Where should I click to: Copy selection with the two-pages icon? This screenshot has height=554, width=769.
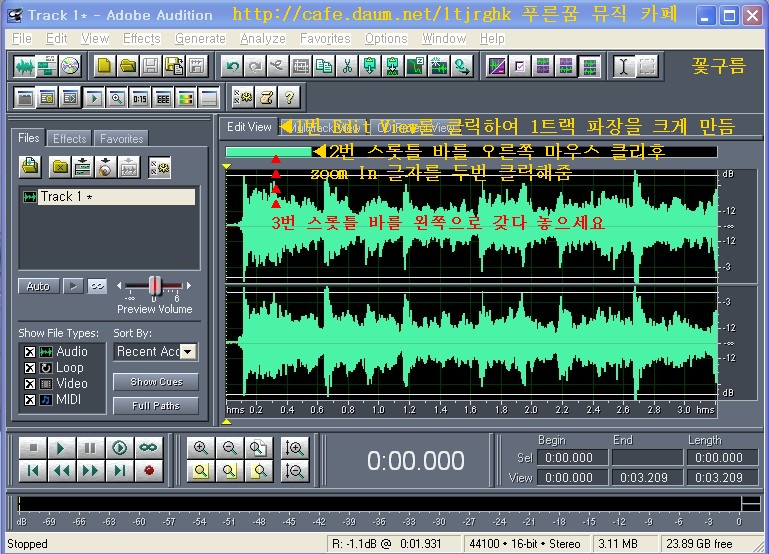coord(324,66)
